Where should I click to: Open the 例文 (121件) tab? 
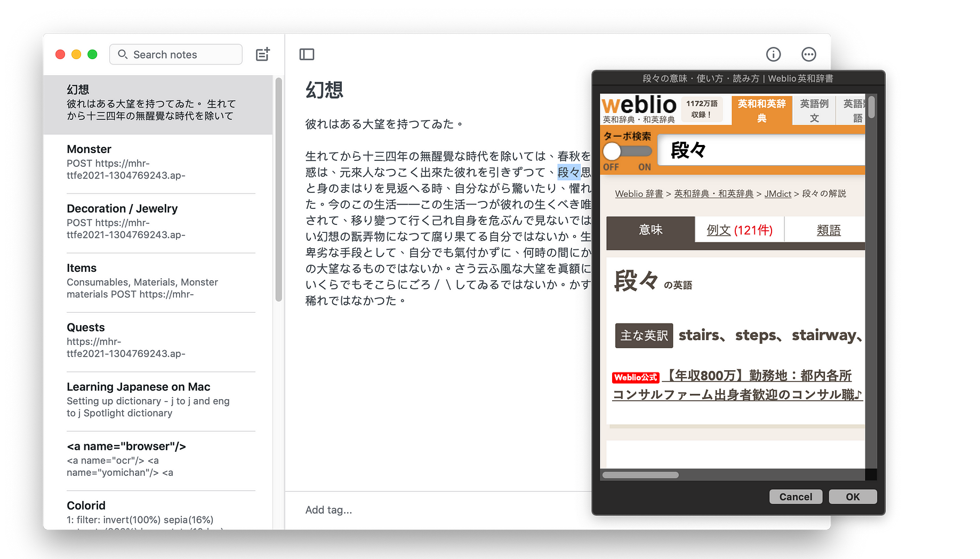(x=740, y=230)
